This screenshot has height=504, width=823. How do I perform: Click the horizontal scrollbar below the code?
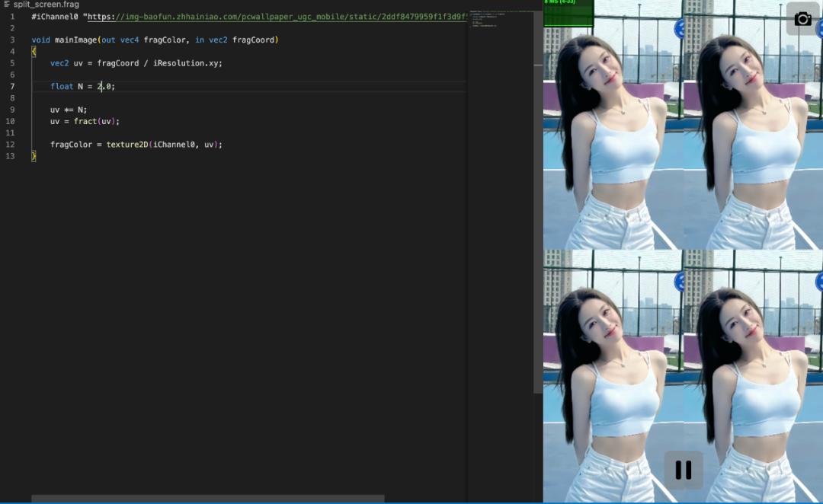point(207,499)
